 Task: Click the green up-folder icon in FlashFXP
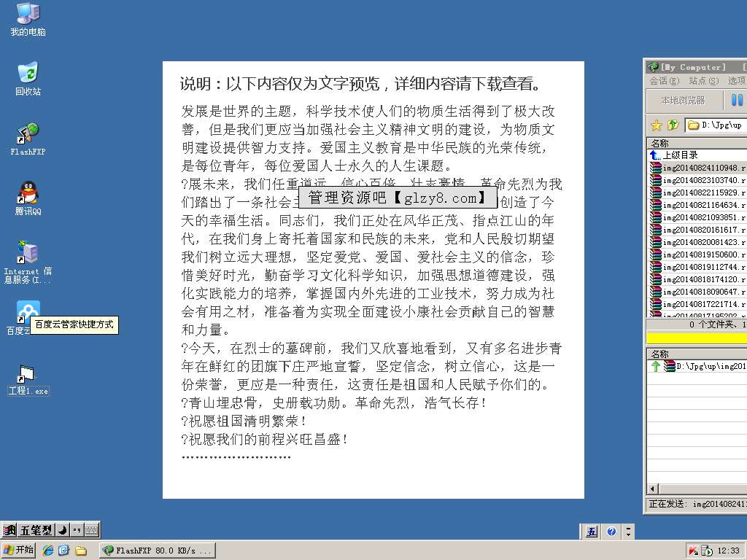pyautogui.click(x=673, y=125)
